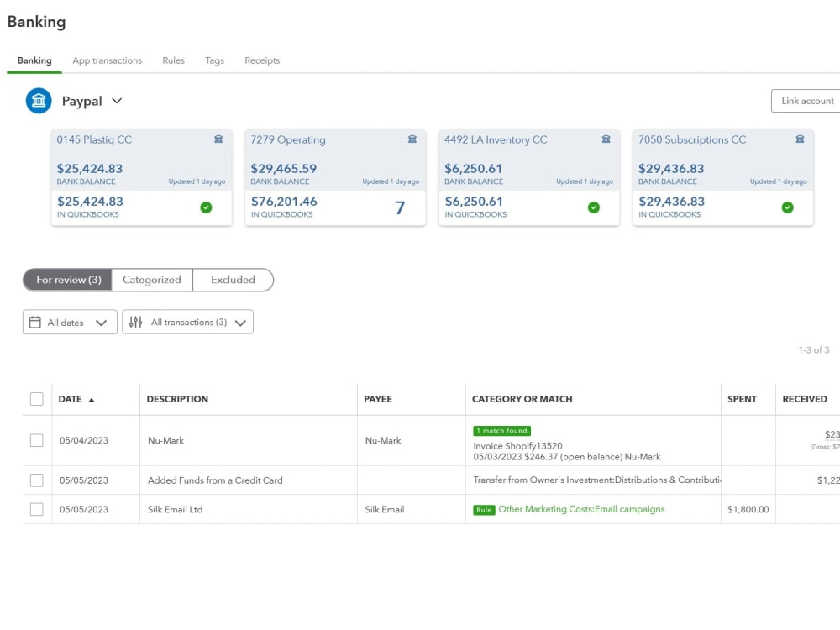Click the DESCRIPTION column header

[177, 399]
